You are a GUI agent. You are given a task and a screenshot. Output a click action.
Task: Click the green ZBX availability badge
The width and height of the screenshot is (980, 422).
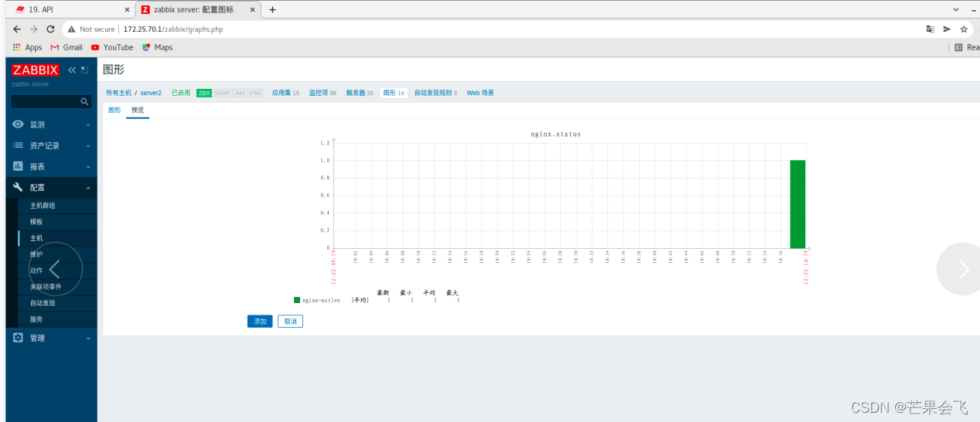[204, 93]
